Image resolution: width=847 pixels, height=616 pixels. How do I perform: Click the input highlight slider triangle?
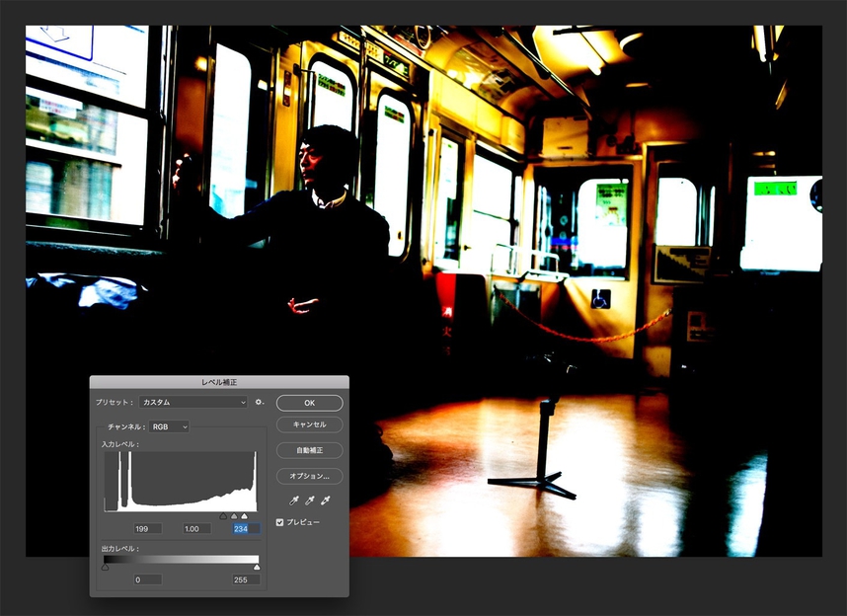(x=244, y=516)
